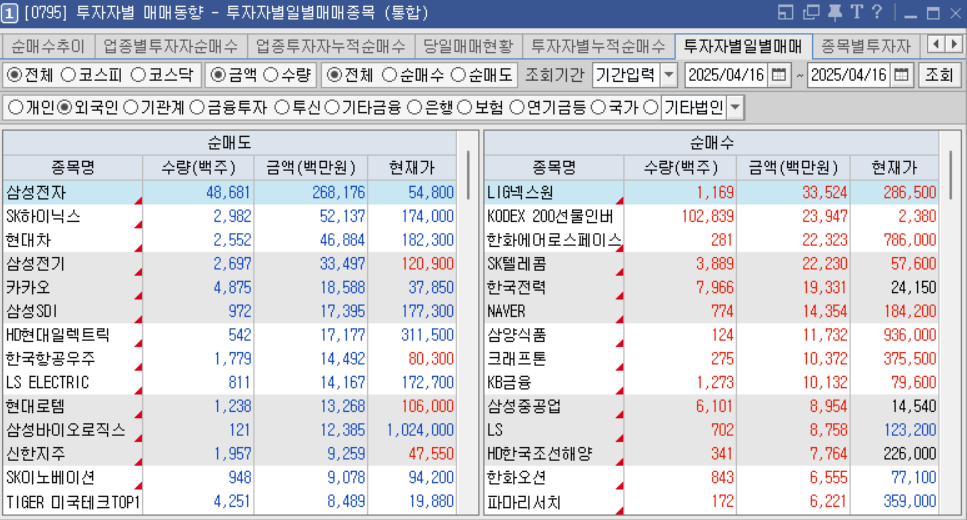
Task: Open help with the question mark icon
Action: 877,12
